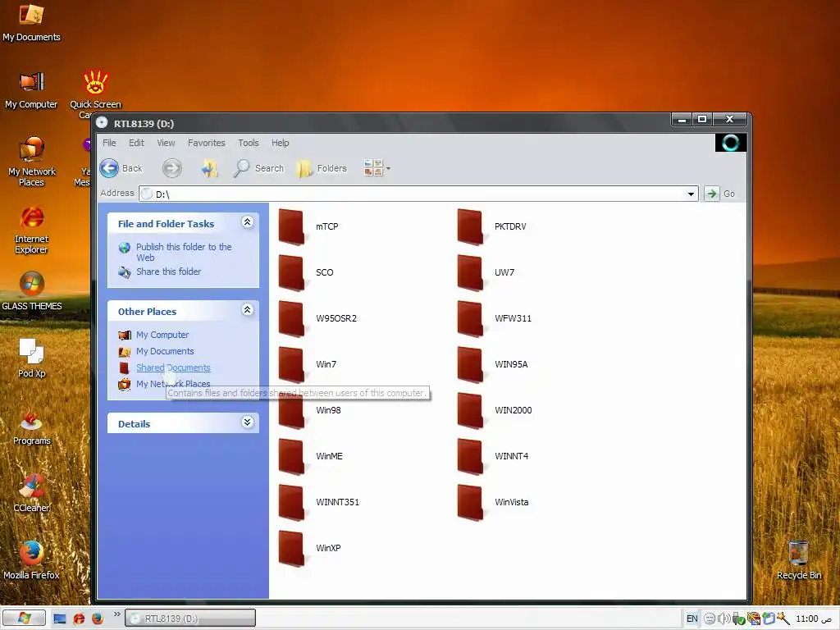Screen dimensions: 840x630
Task: Open the Tools menu
Action: [249, 143]
